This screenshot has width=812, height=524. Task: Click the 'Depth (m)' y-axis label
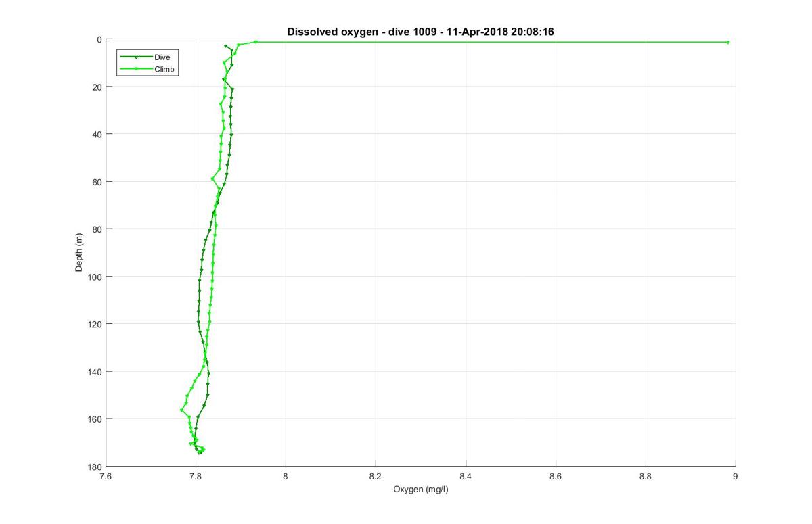pyautogui.click(x=79, y=252)
